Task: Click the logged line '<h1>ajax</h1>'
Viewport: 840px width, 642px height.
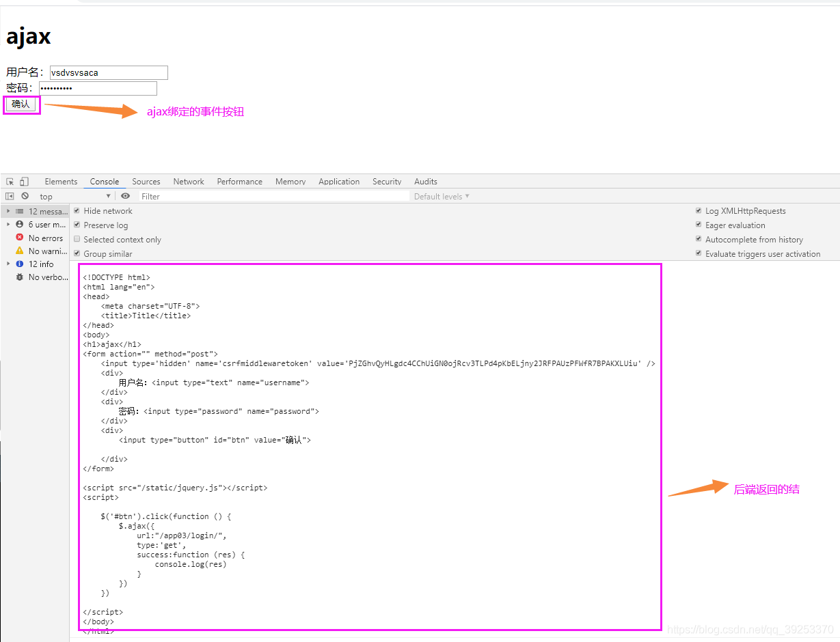Action: click(112, 345)
